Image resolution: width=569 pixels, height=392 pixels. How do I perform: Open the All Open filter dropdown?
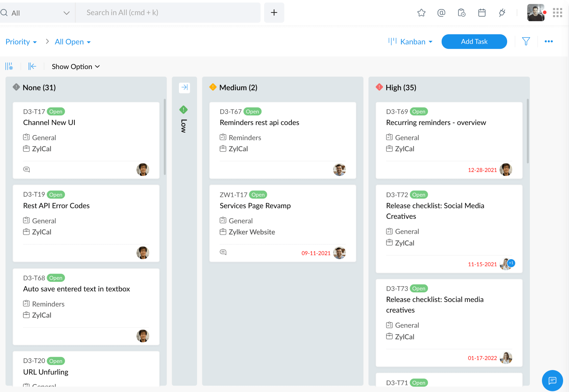pos(73,42)
